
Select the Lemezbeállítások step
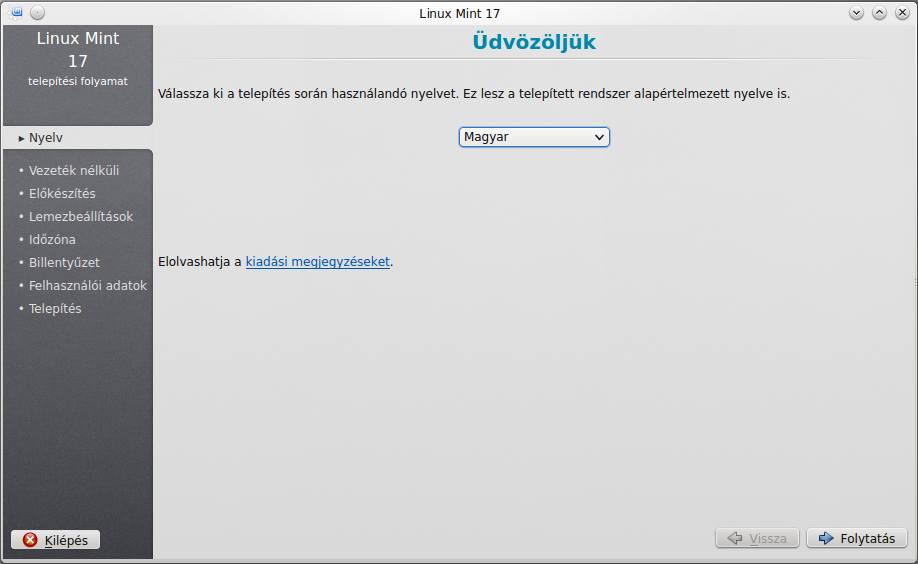click(81, 217)
